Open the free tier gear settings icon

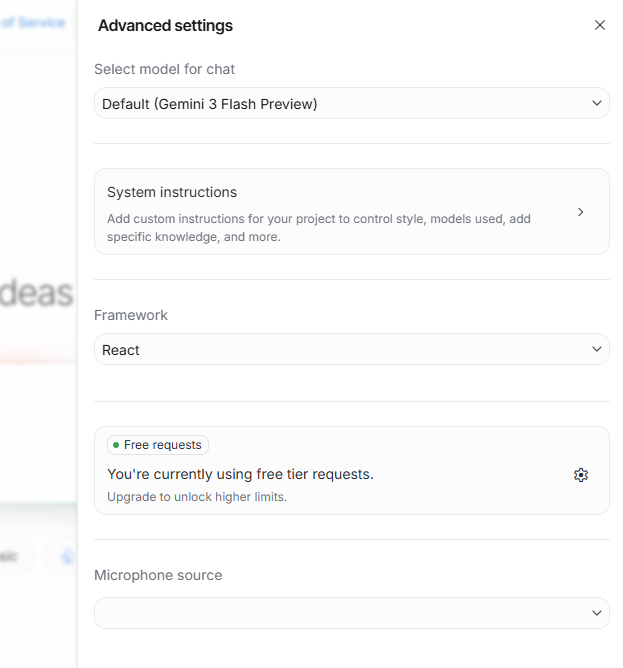[580, 475]
